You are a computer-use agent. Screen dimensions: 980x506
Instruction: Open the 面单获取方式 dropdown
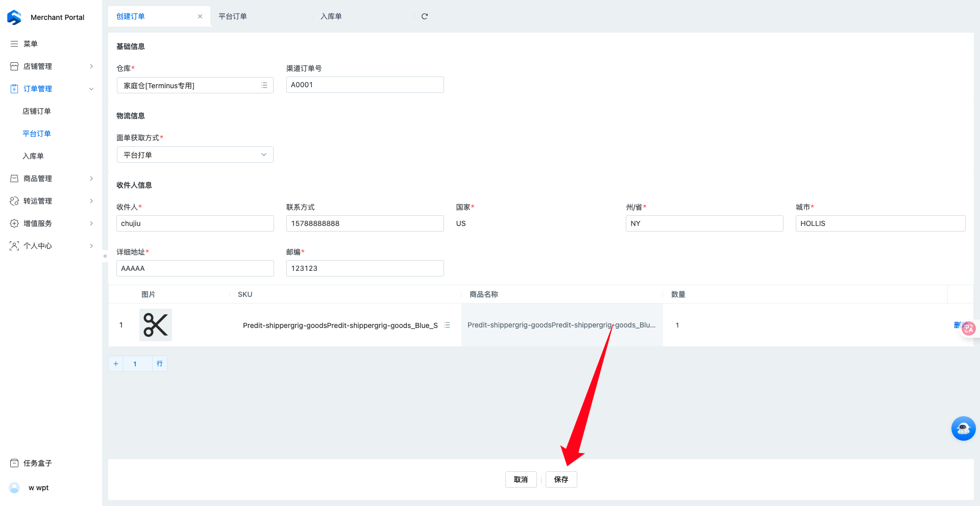(195, 155)
